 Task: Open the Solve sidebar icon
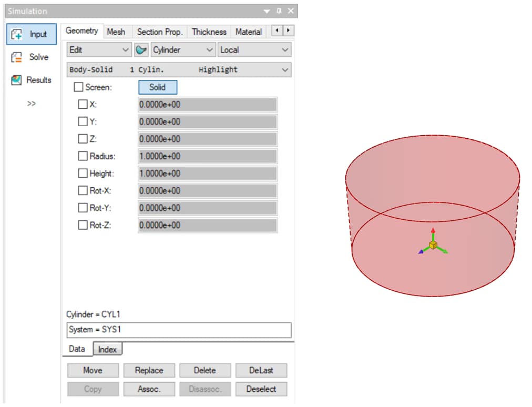17,57
